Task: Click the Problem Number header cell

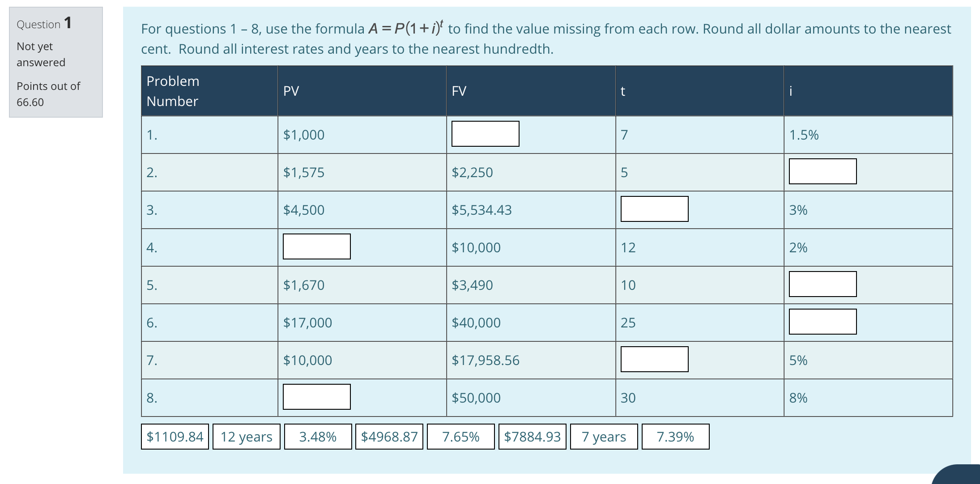Action: [x=209, y=90]
